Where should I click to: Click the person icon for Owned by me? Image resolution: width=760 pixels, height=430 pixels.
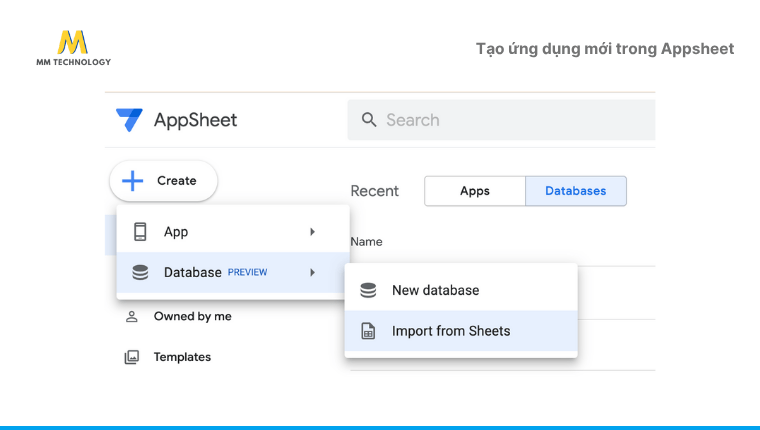click(x=132, y=317)
